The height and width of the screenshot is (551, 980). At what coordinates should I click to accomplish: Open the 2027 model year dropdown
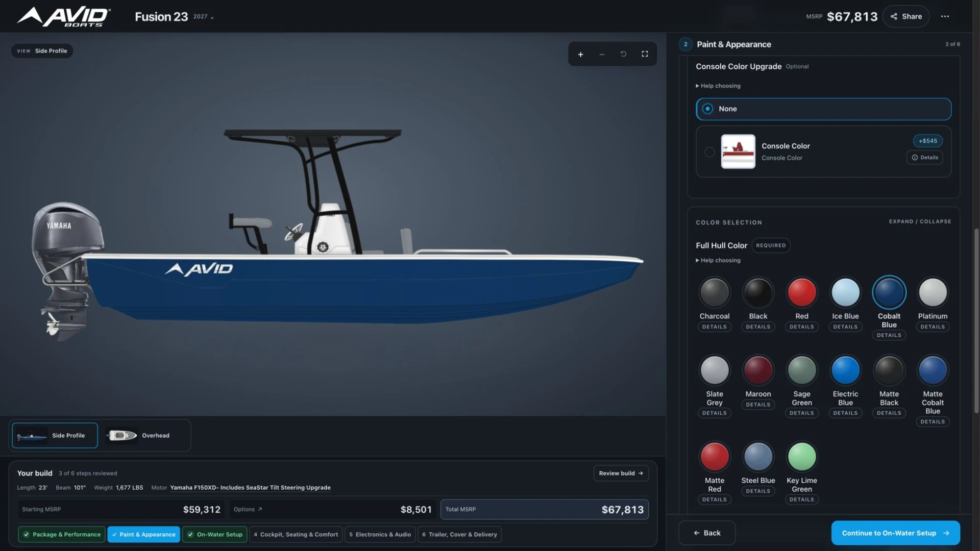[203, 17]
